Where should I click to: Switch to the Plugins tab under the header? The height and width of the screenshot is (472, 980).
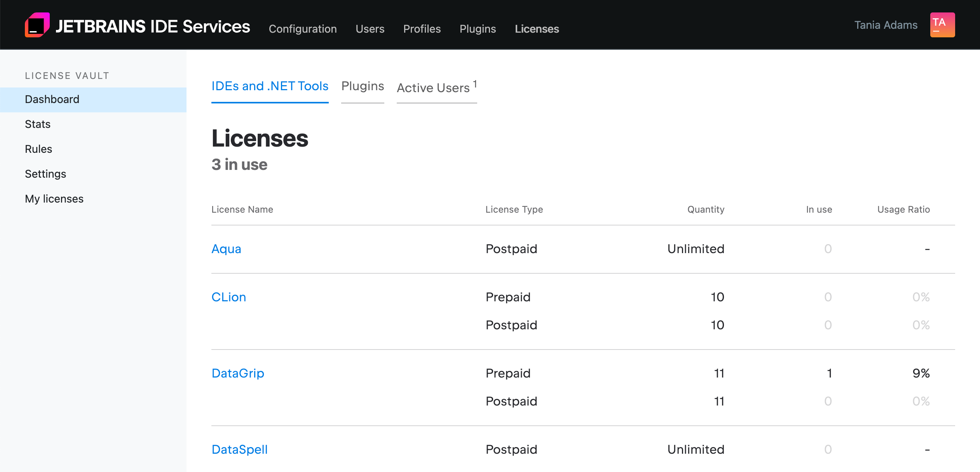362,86
